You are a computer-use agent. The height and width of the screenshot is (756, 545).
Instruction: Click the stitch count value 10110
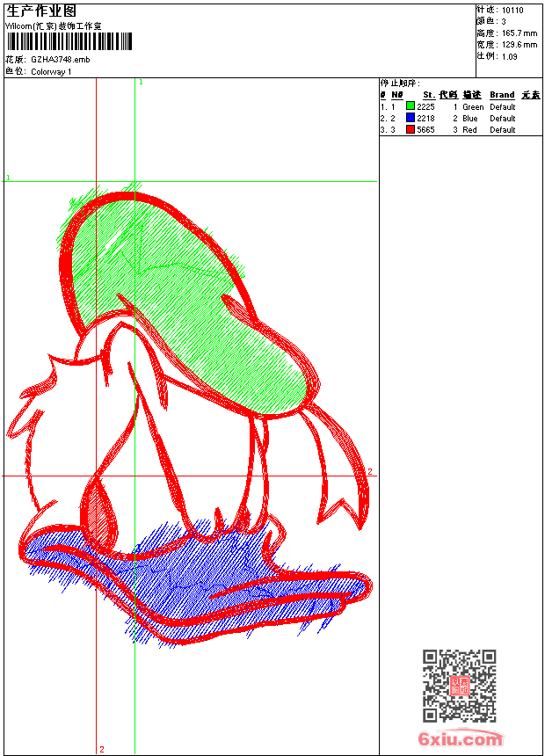tap(512, 11)
